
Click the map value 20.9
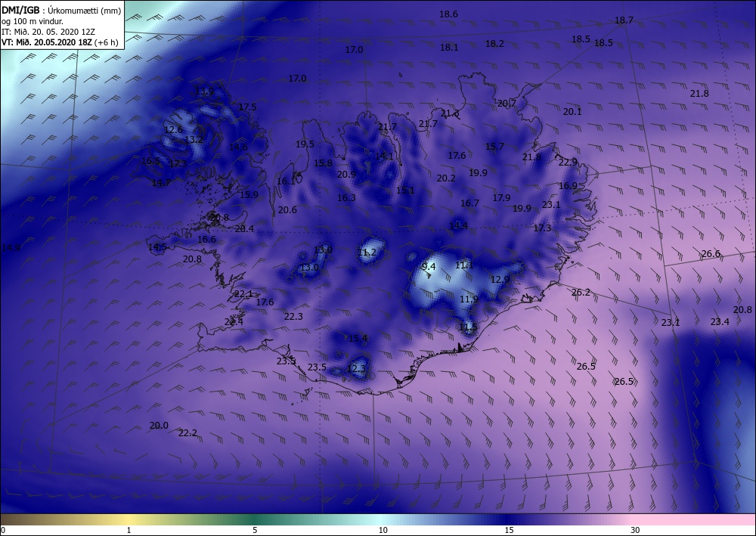346,174
